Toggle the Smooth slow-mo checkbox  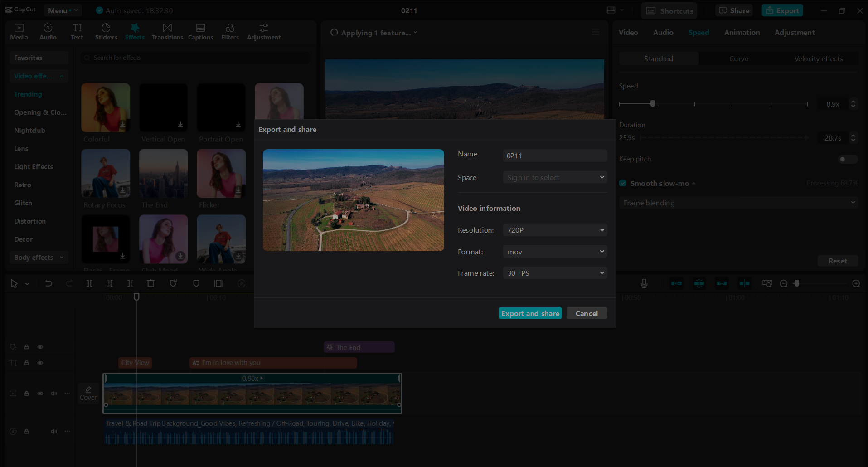tap(623, 183)
